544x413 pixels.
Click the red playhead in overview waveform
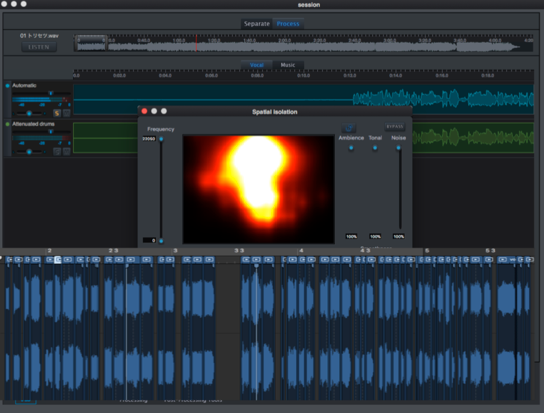click(x=196, y=43)
